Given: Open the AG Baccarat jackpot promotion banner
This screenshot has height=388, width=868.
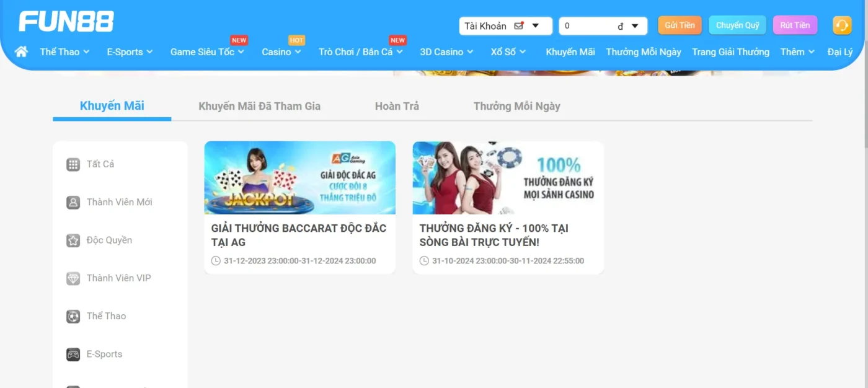Looking at the screenshot, I should coord(299,178).
